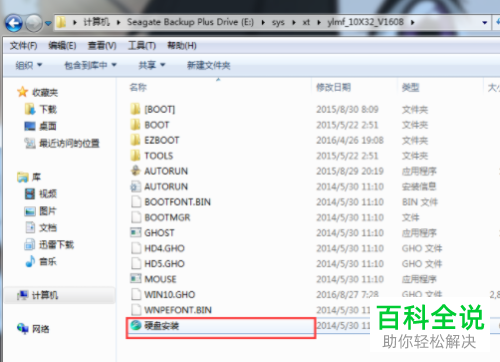Click the BIN 文件 type cell
The width and height of the screenshot is (500, 362).
coord(420,202)
